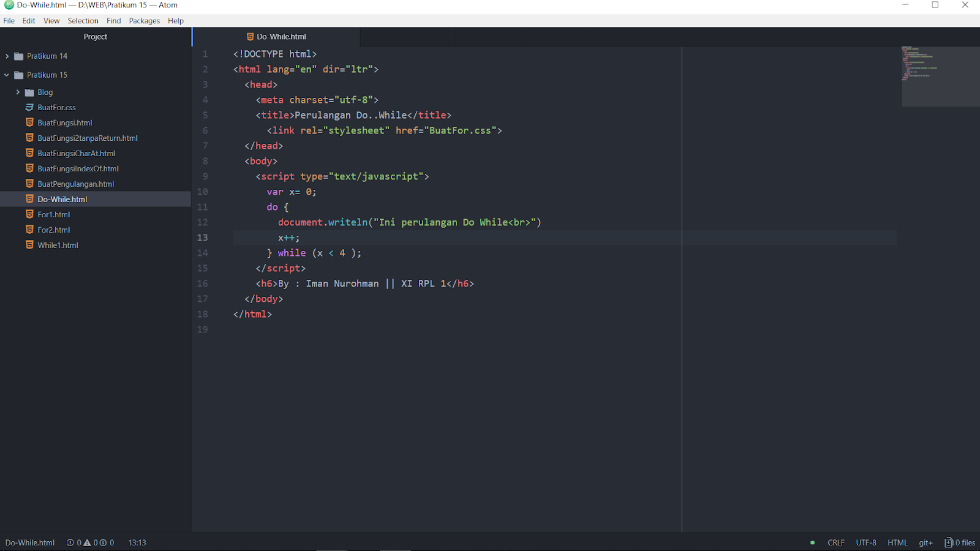
Task: Click the file icon beside For1.html
Action: pyautogui.click(x=29, y=214)
